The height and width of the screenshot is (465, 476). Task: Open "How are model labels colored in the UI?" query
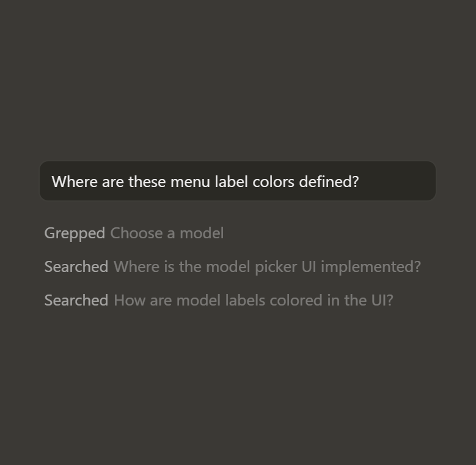253,301
